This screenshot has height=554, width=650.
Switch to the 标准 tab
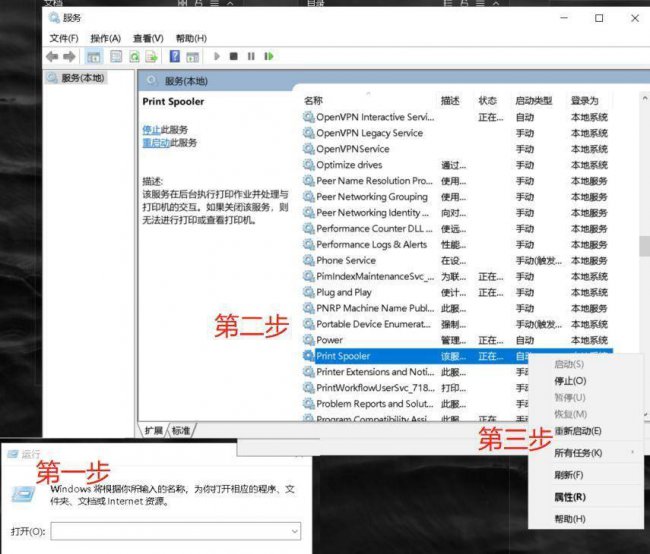(x=181, y=430)
